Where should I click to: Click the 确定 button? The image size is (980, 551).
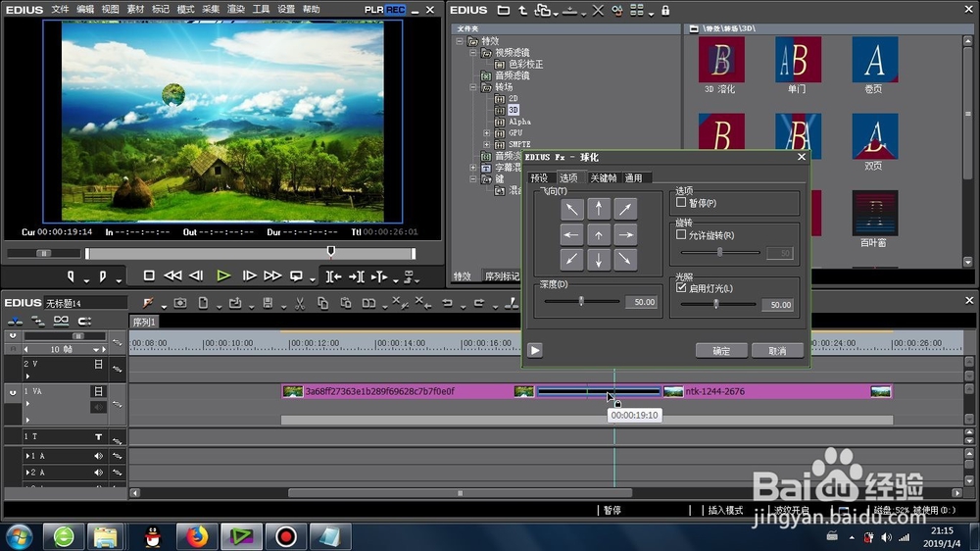tap(721, 351)
